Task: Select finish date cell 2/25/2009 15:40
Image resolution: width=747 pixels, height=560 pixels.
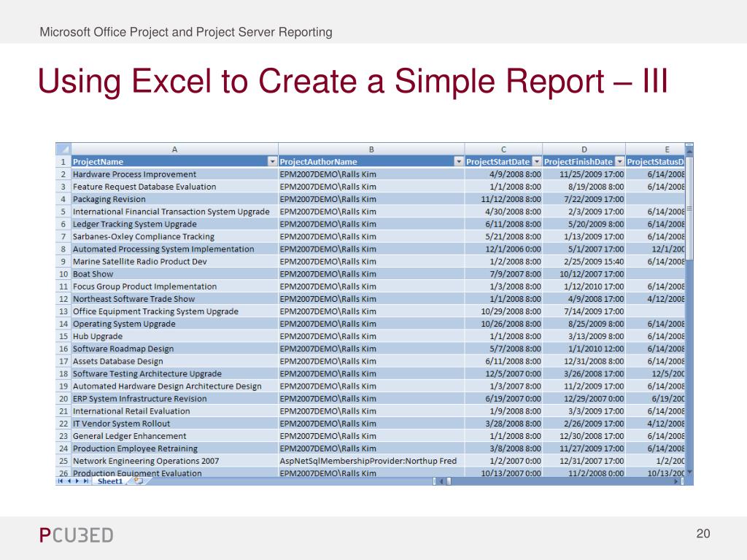Action: point(584,262)
